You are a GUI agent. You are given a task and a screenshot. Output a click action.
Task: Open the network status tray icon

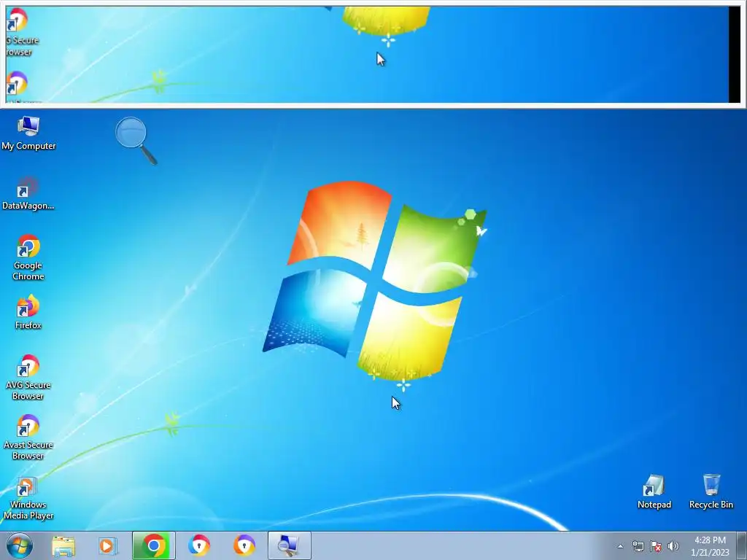pos(638,546)
